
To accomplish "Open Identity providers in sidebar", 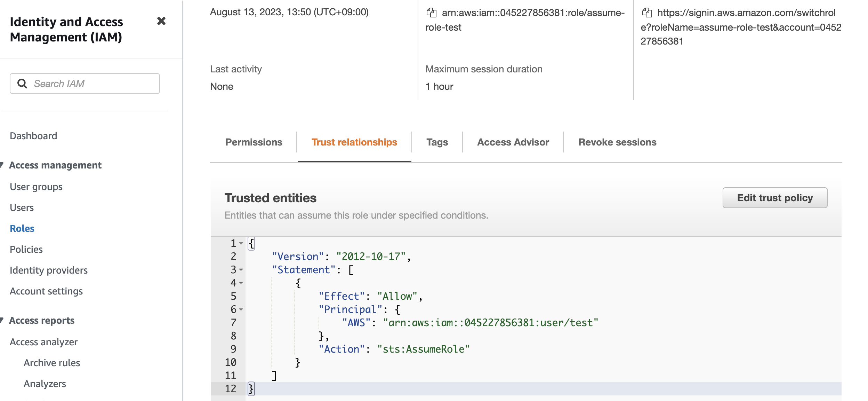I will 49,270.
